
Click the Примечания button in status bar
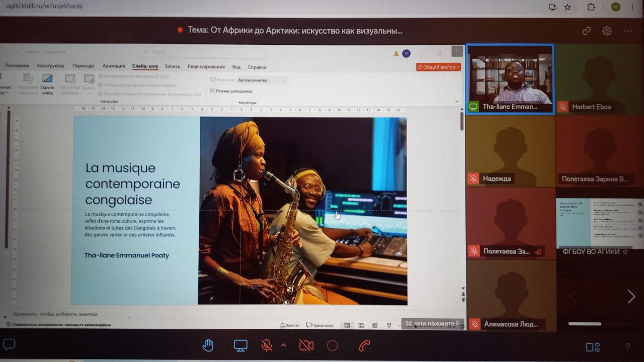coord(319,325)
